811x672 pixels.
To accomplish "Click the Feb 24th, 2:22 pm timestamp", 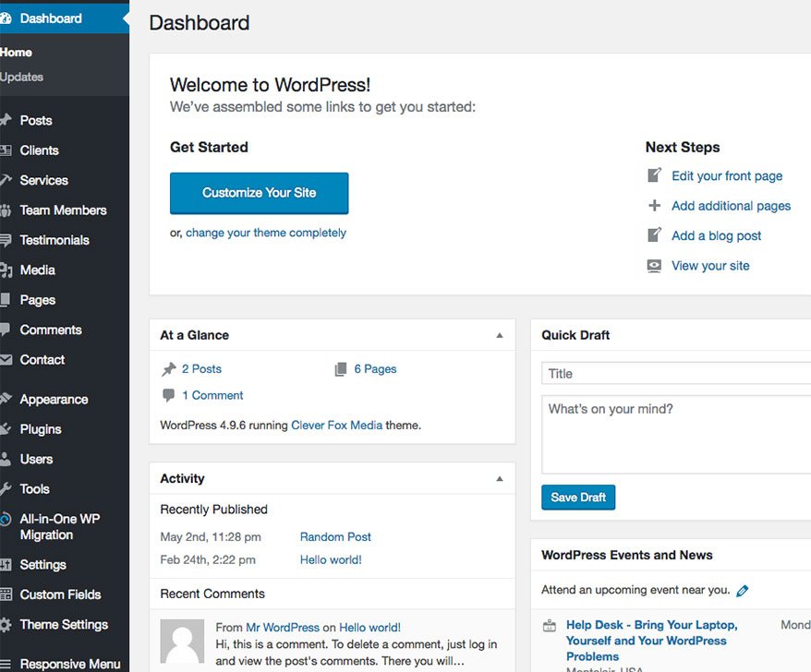I will coord(208,559).
